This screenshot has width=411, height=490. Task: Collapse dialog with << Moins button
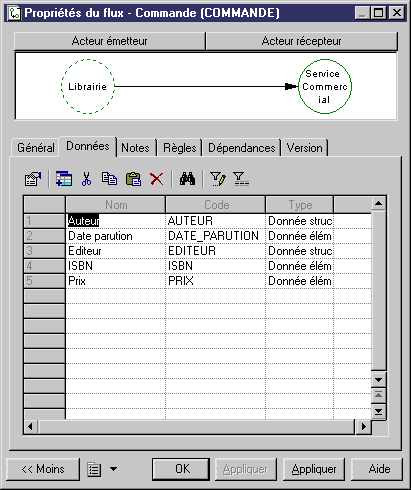click(43, 469)
